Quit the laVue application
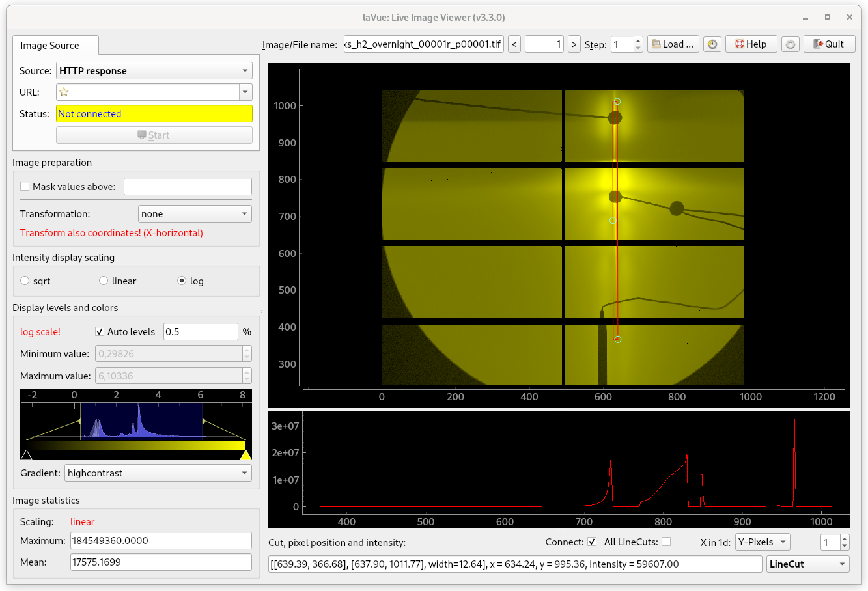Image resolution: width=868 pixels, height=591 pixels. [829, 44]
